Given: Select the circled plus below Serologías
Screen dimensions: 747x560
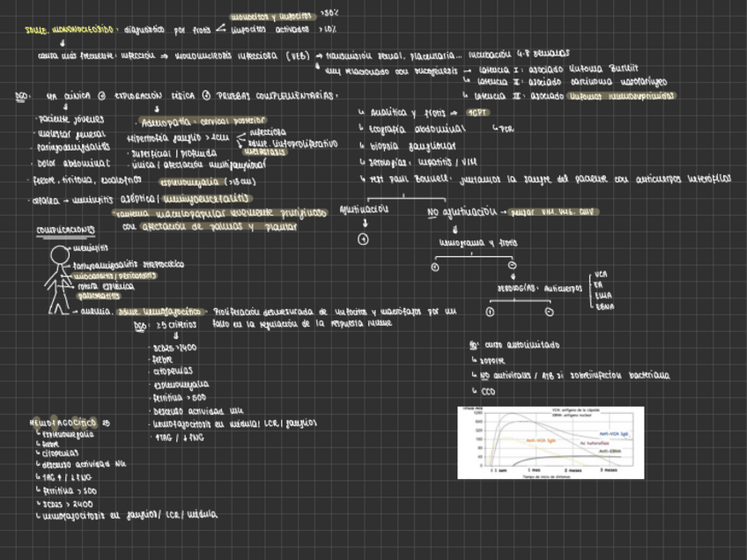Looking at the screenshot, I should [491, 311].
